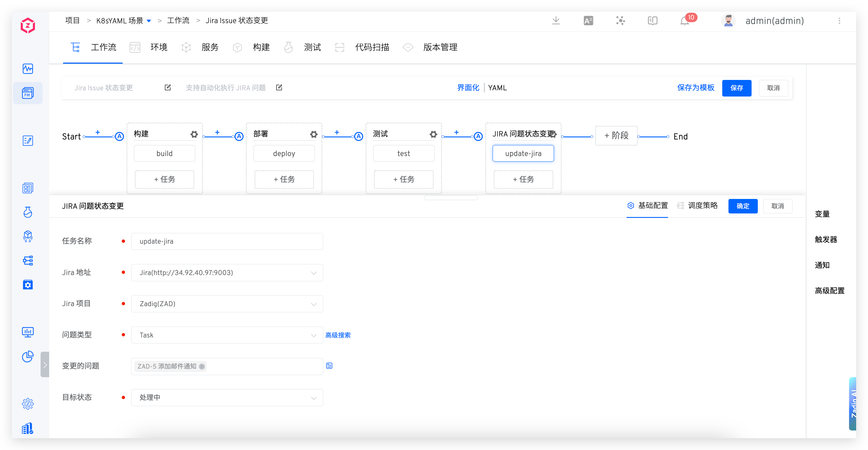The width and height of the screenshot is (868, 450).
Task: Open the documentation book icon
Action: (x=653, y=20)
